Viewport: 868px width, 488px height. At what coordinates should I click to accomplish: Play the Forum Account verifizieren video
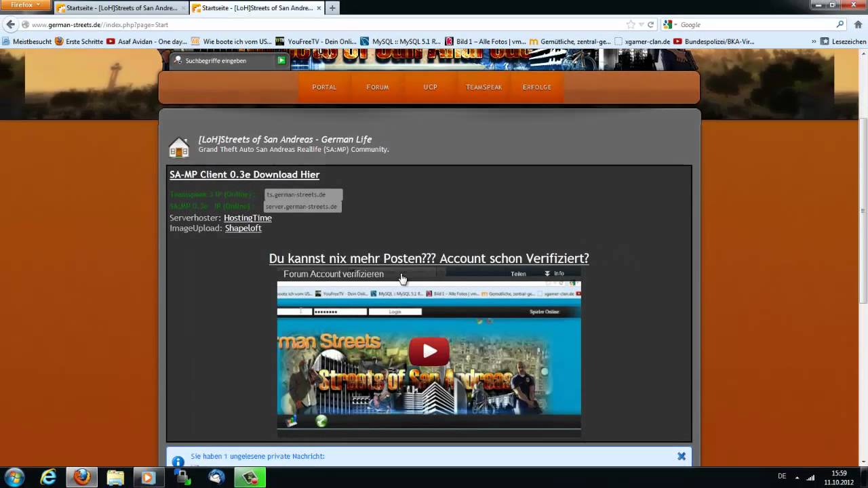coord(429,351)
